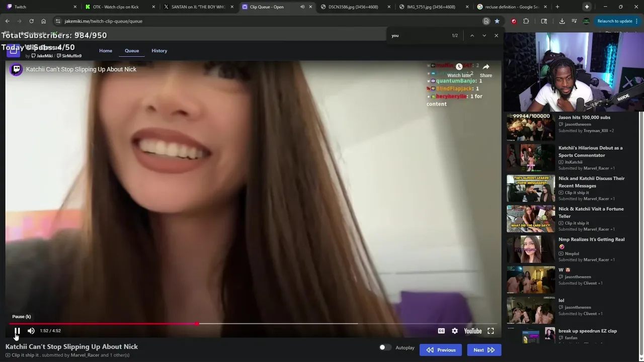Open the Extensions puzzle icon
This screenshot has height=362, width=644.
(526, 21)
